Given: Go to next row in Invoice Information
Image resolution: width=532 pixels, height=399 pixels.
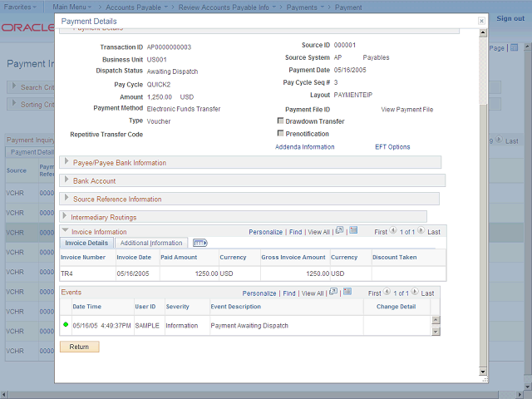Looking at the screenshot, I should point(421,230).
